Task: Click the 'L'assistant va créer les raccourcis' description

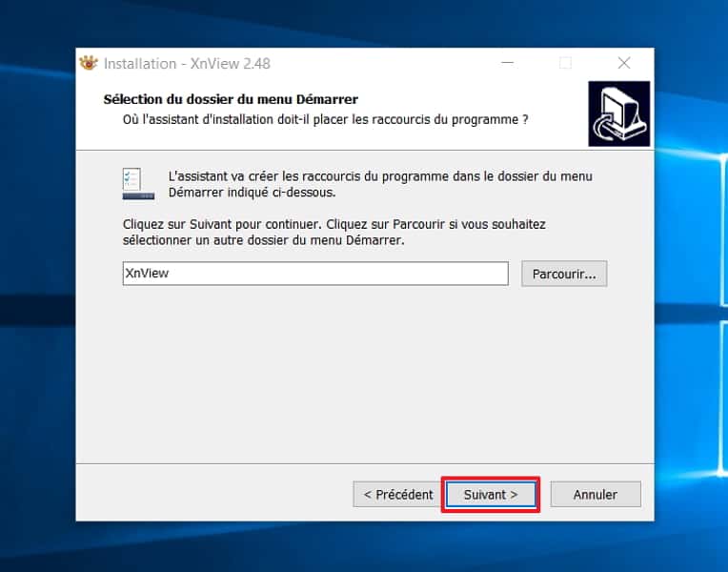Action: tap(380, 184)
